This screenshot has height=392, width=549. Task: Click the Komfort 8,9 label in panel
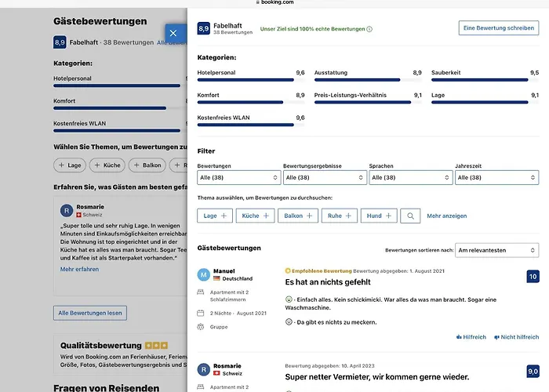[x=208, y=95]
